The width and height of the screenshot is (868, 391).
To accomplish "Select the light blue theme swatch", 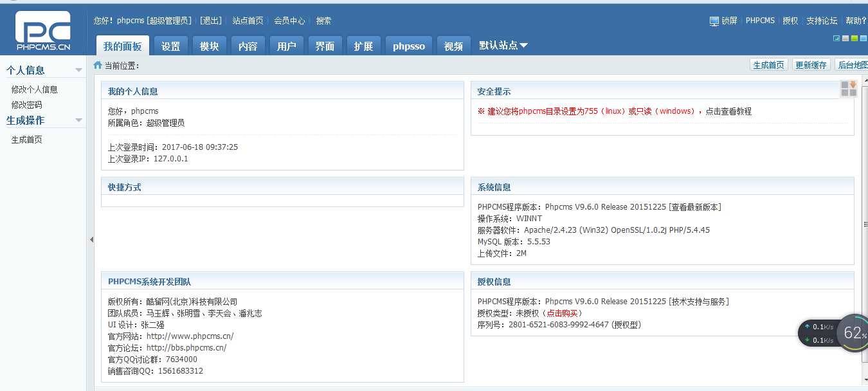I will coord(863,39).
